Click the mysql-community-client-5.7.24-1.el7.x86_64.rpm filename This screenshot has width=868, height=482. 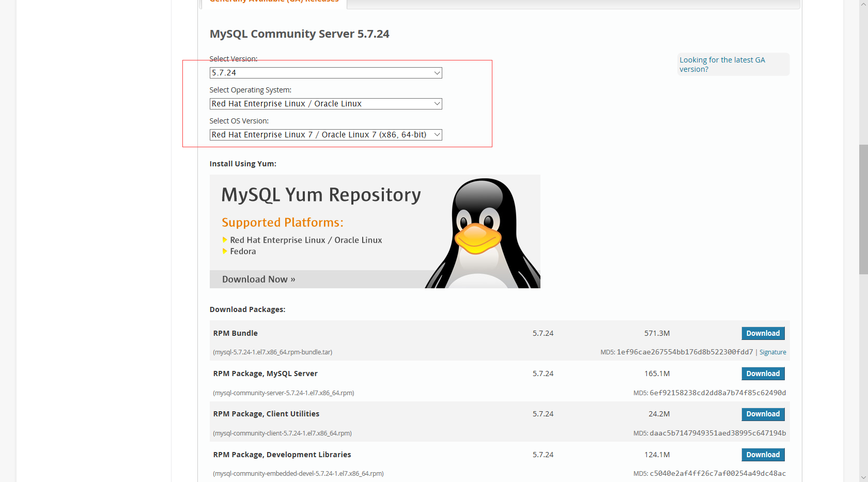pyautogui.click(x=283, y=433)
